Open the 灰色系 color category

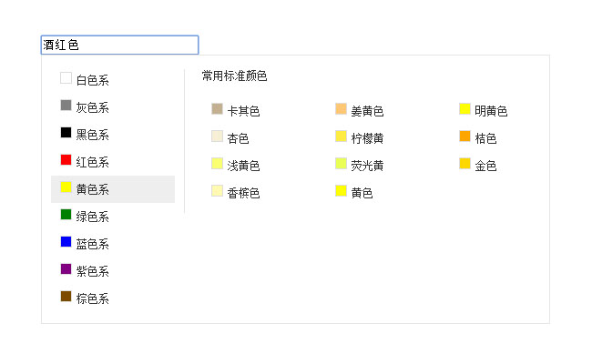coord(85,107)
